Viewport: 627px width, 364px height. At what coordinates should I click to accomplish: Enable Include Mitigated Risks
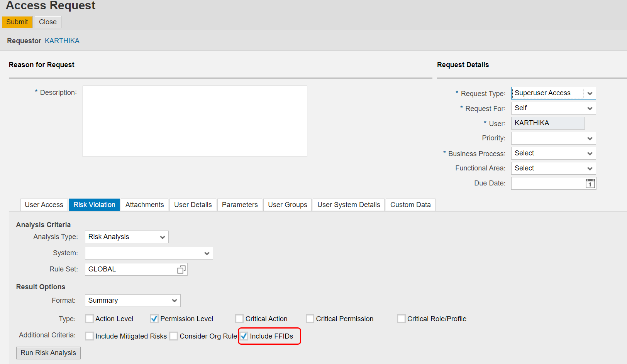click(89, 336)
